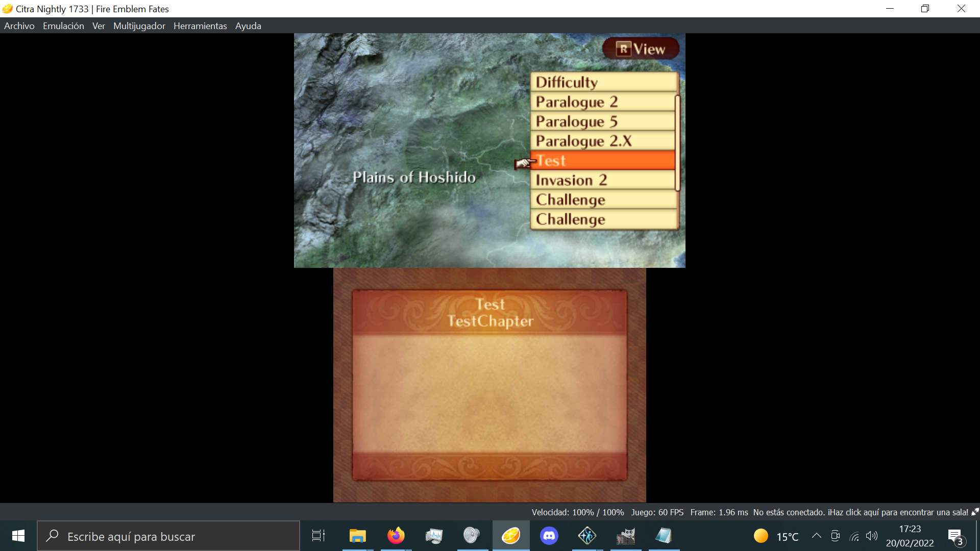Pick the Paralogue 2.X chapter entry

coord(603,141)
